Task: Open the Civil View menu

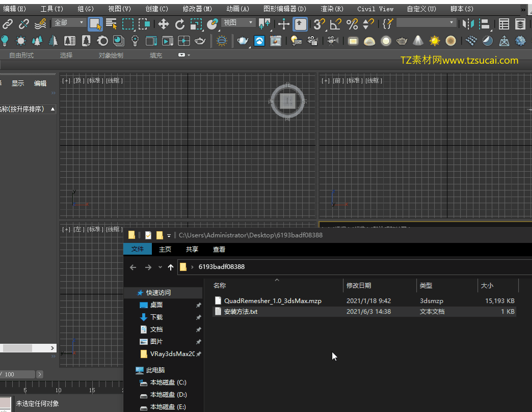Action: (x=375, y=9)
